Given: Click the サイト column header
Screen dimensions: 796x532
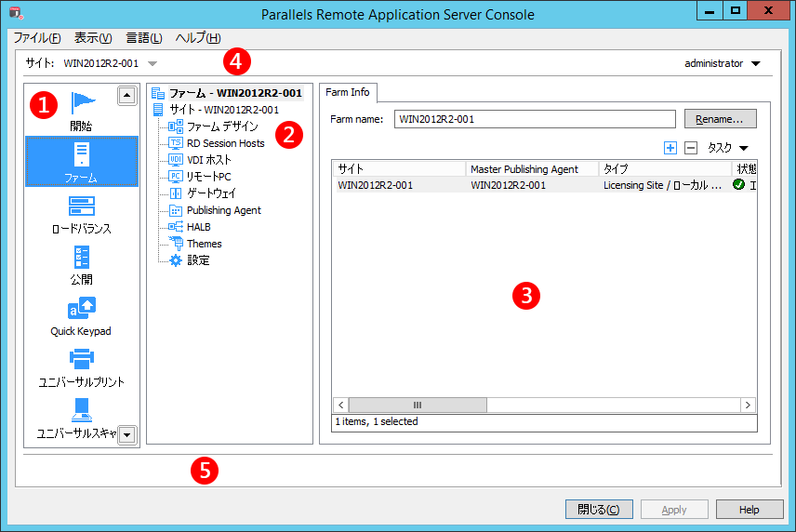Looking at the screenshot, I should coord(399,168).
